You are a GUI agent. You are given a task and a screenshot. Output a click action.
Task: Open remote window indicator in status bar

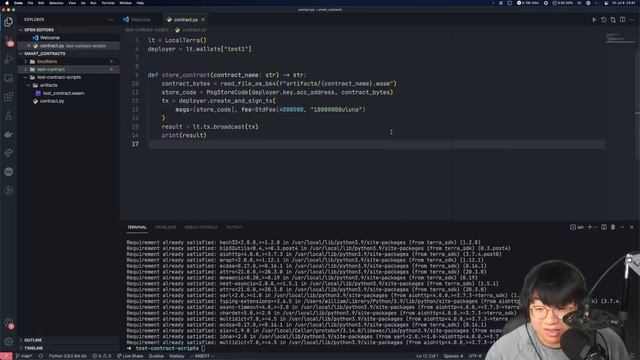click(6, 356)
